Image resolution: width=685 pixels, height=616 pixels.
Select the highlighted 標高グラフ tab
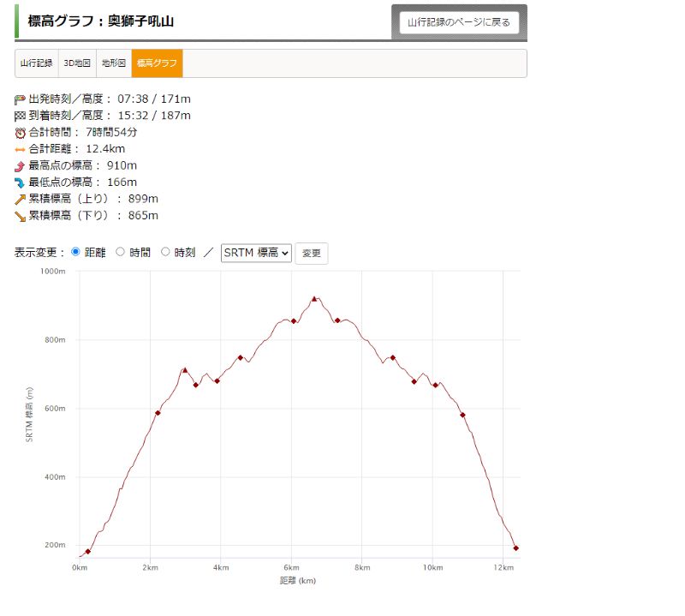157,63
